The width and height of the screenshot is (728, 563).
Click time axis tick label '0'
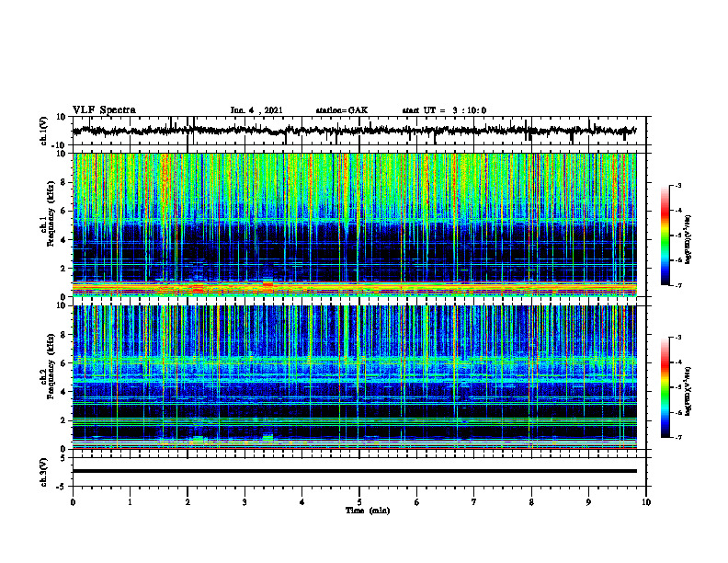click(73, 502)
